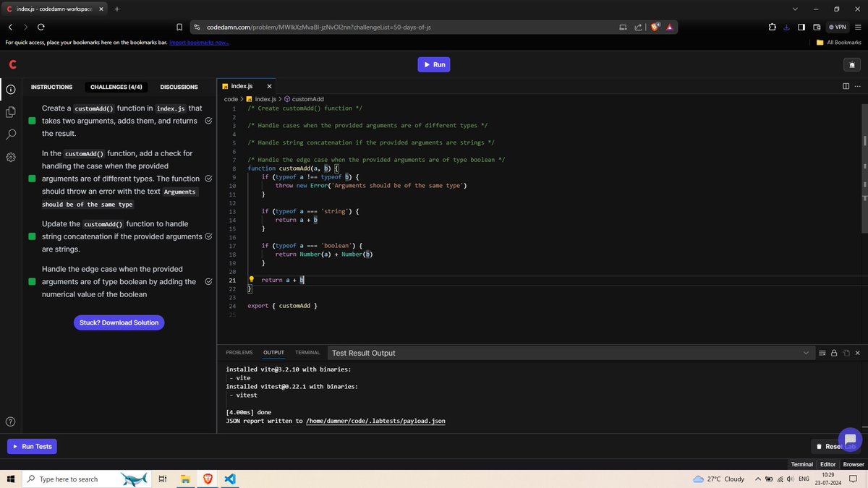Click the VPN button
Image resolution: width=868 pixels, height=488 pixels.
pos(838,27)
